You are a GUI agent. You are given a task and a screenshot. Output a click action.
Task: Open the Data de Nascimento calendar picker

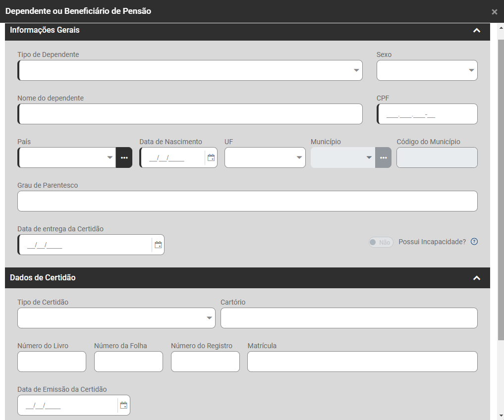[211, 157]
